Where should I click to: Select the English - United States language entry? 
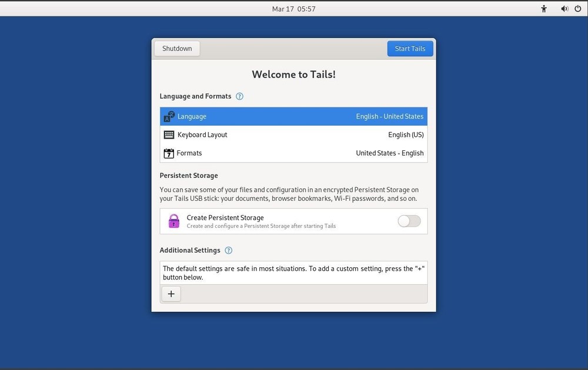390,116
